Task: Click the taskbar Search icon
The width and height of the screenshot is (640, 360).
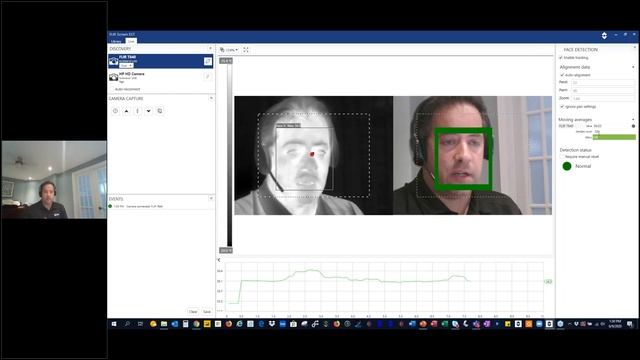Action: pos(127,324)
